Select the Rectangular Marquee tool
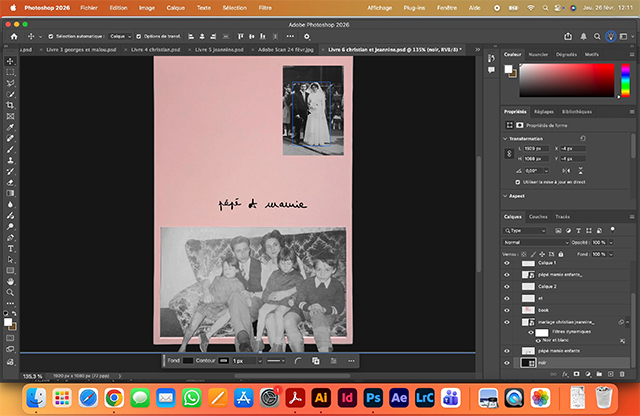Screen dimensions: 640x416 coord(11,72)
